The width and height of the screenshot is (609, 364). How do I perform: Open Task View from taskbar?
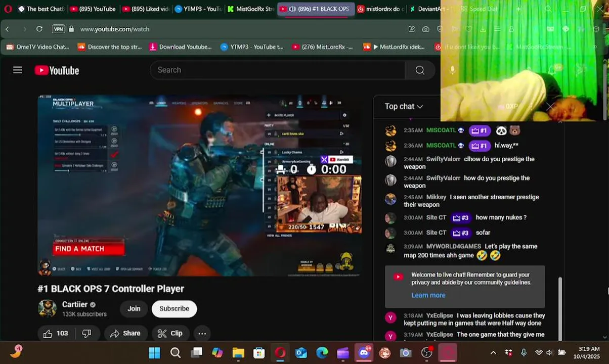[x=197, y=353]
